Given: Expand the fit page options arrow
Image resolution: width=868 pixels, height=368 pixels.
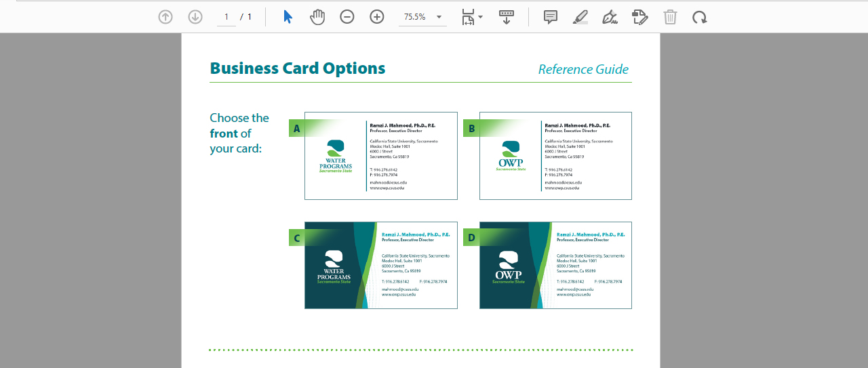Looking at the screenshot, I should (x=481, y=17).
